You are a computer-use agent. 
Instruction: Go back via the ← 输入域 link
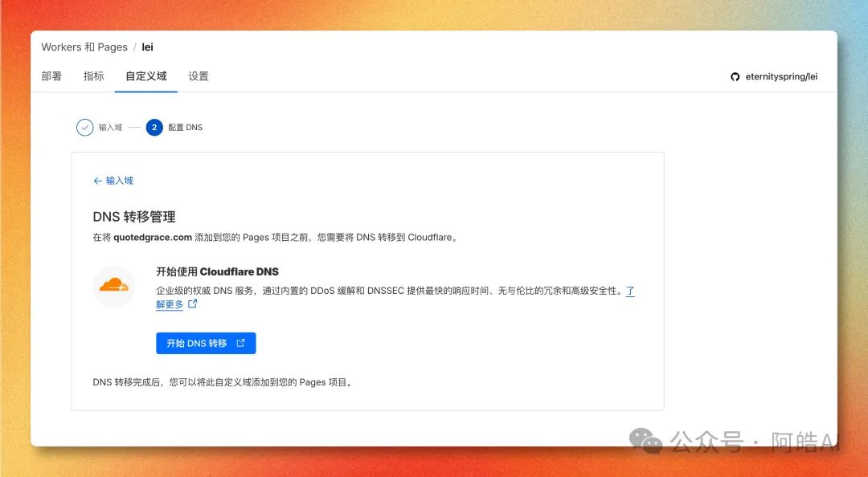point(113,181)
